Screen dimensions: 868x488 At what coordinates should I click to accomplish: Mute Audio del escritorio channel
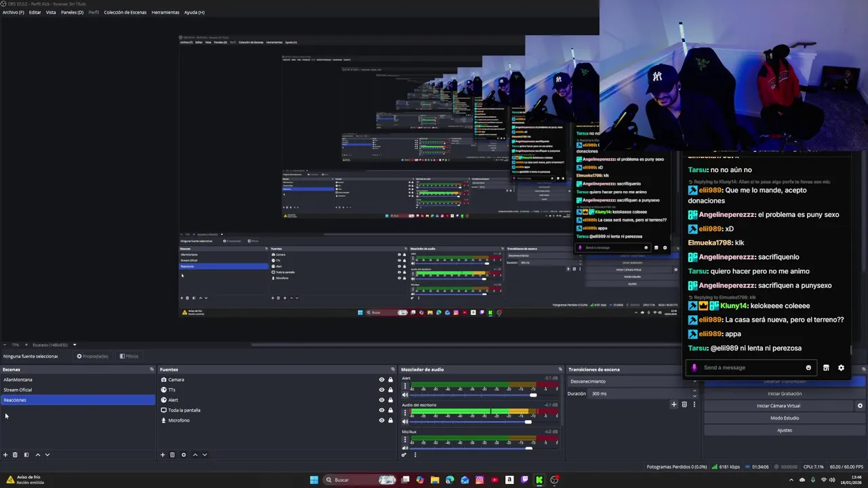pos(405,422)
